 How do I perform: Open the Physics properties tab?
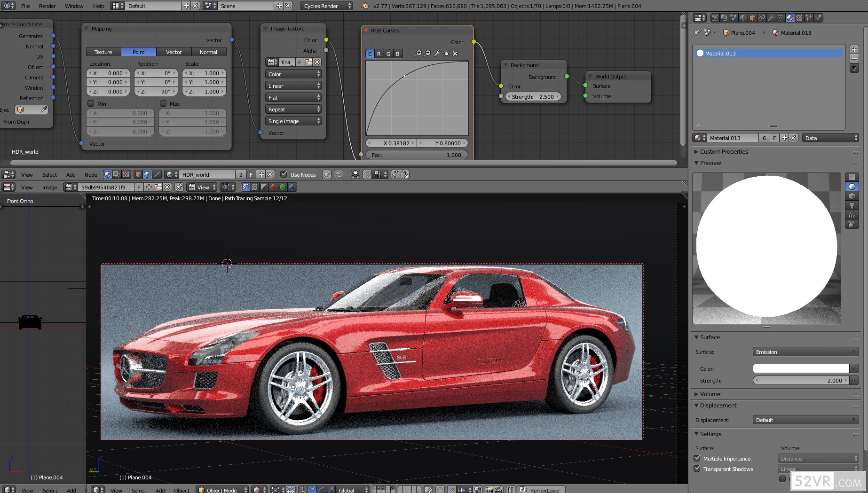pos(818,18)
